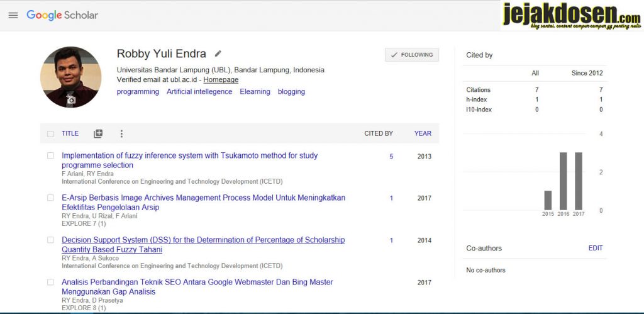644x314 pixels.
Task: Click the EXPLORE 7 (1) journal text
Action: click(84, 223)
